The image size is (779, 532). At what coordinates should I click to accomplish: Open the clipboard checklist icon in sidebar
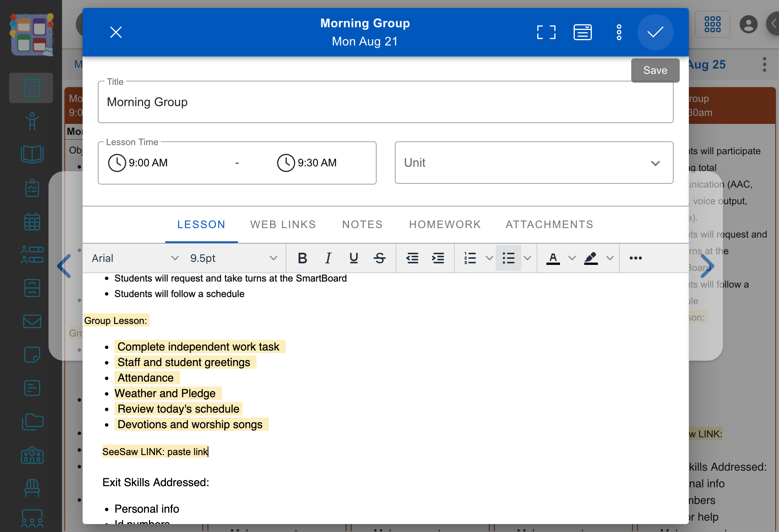pos(32,188)
